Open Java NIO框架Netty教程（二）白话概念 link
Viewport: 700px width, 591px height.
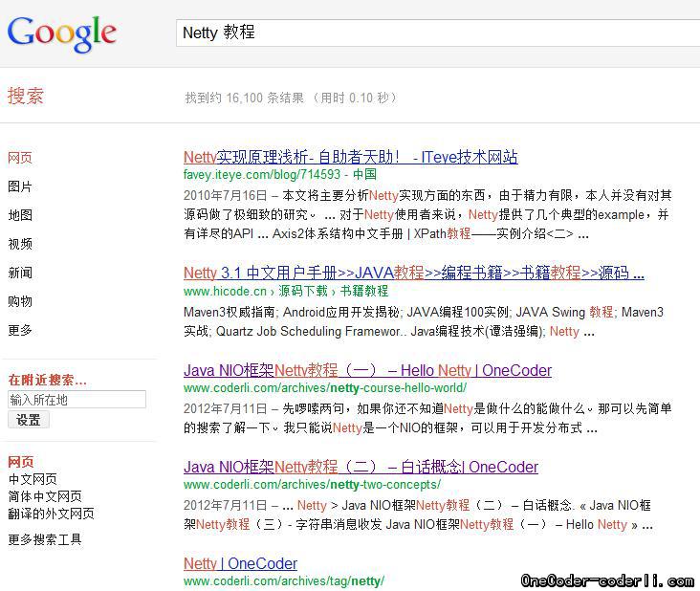click(361, 467)
